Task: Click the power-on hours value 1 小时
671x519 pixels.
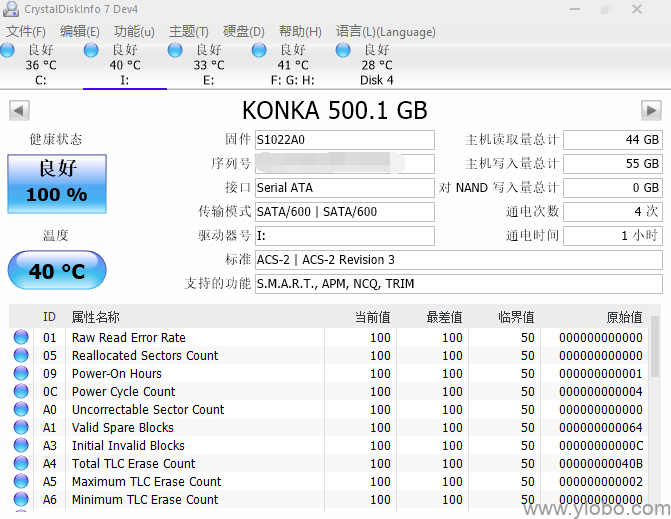Action: pos(613,236)
